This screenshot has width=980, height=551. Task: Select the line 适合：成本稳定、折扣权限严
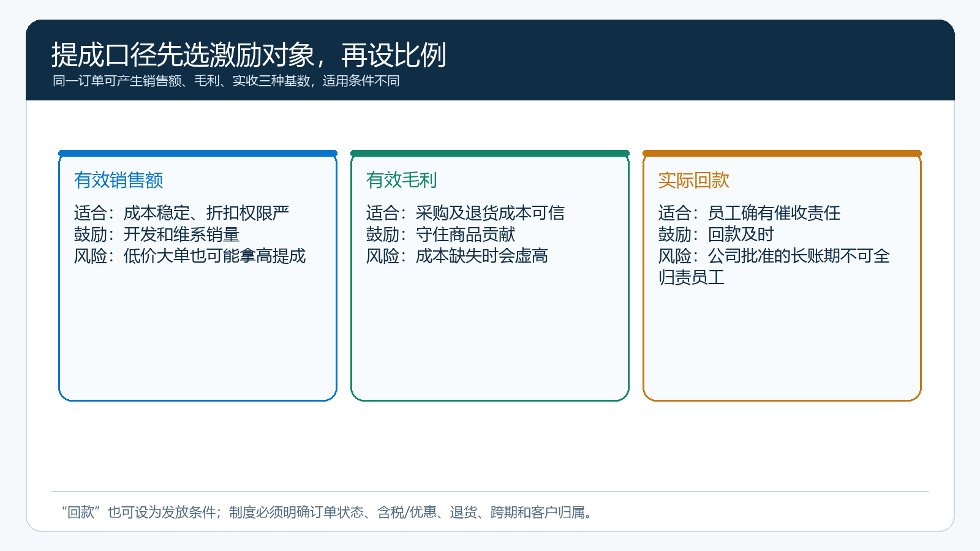click(x=181, y=213)
